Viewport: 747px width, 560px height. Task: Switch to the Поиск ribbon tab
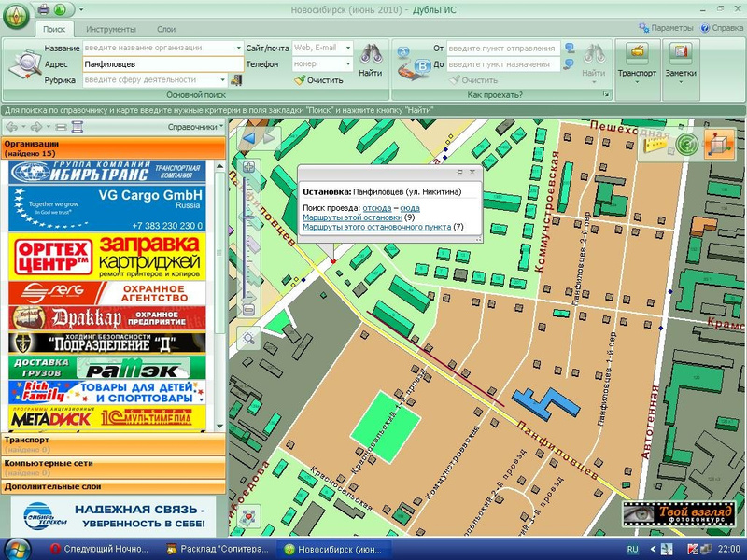click(x=54, y=29)
